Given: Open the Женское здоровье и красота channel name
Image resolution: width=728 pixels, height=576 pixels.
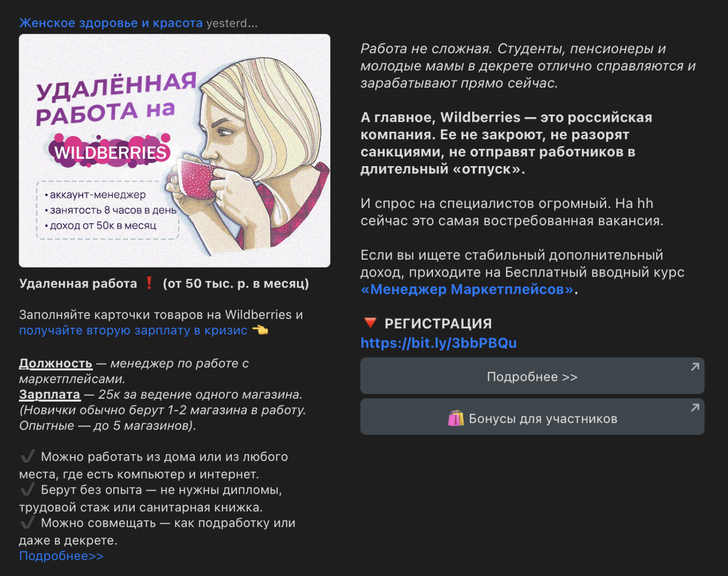Looking at the screenshot, I should tap(111, 23).
